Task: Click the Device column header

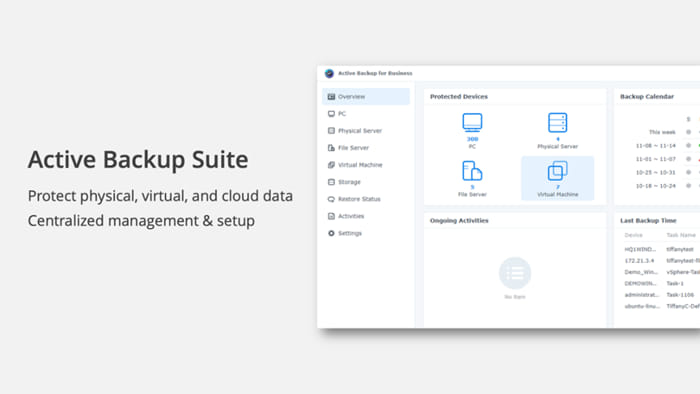Action: coord(633,235)
